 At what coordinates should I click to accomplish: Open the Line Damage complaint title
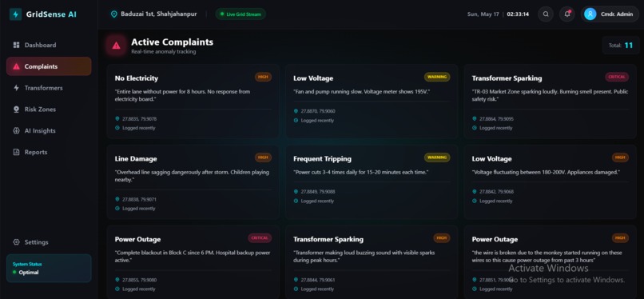[136, 158]
